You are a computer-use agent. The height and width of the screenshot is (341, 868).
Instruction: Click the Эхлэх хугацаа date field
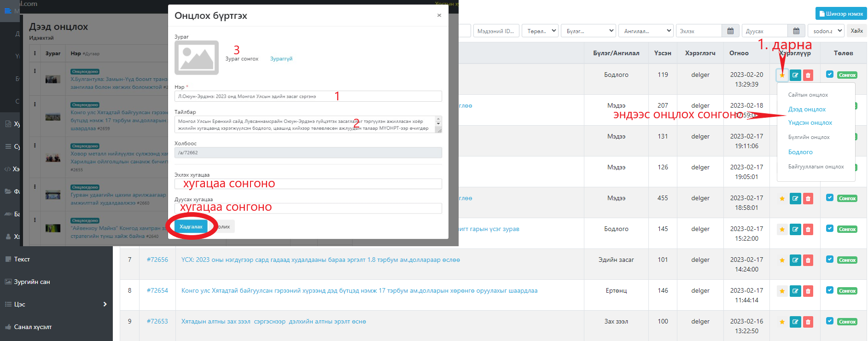point(308,184)
